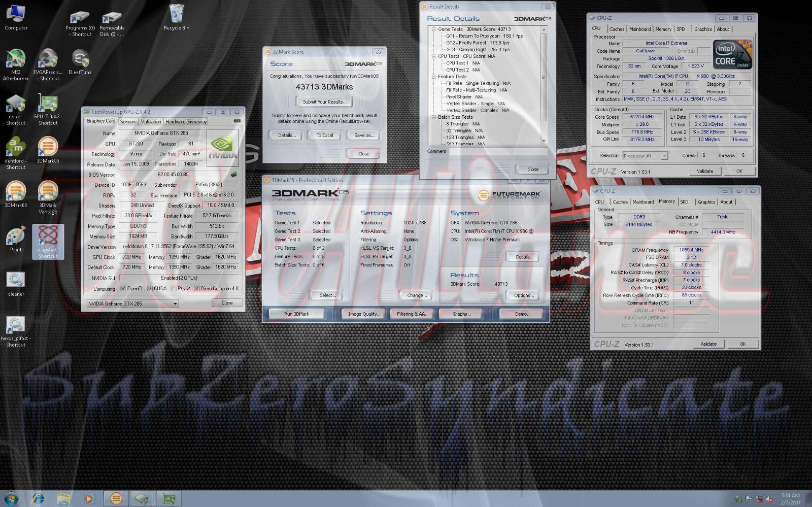
Task: Open the Windows Start orb
Action: pos(11,498)
